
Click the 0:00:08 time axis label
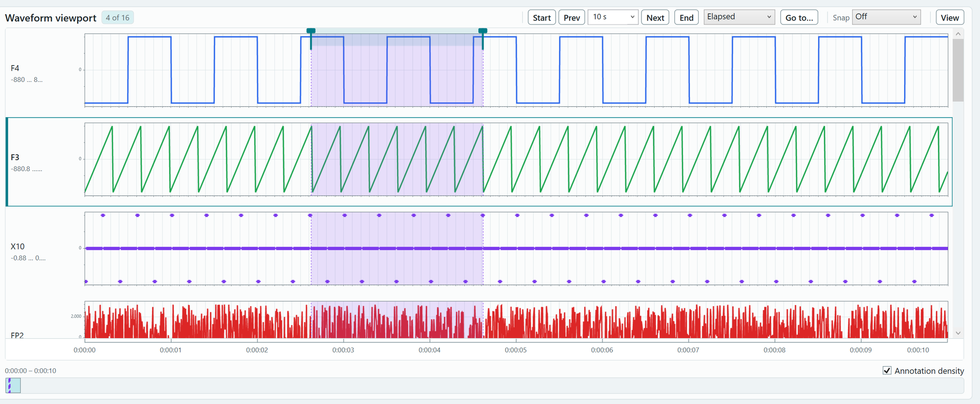pyautogui.click(x=774, y=350)
